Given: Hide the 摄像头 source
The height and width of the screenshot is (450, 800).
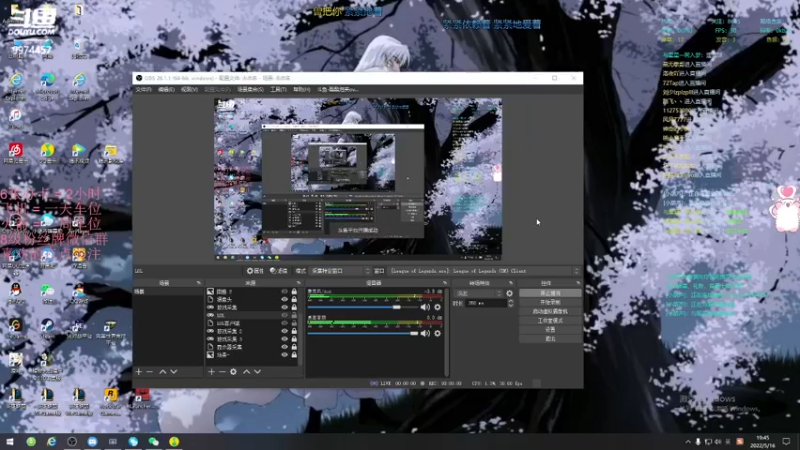Looking at the screenshot, I should (285, 299).
